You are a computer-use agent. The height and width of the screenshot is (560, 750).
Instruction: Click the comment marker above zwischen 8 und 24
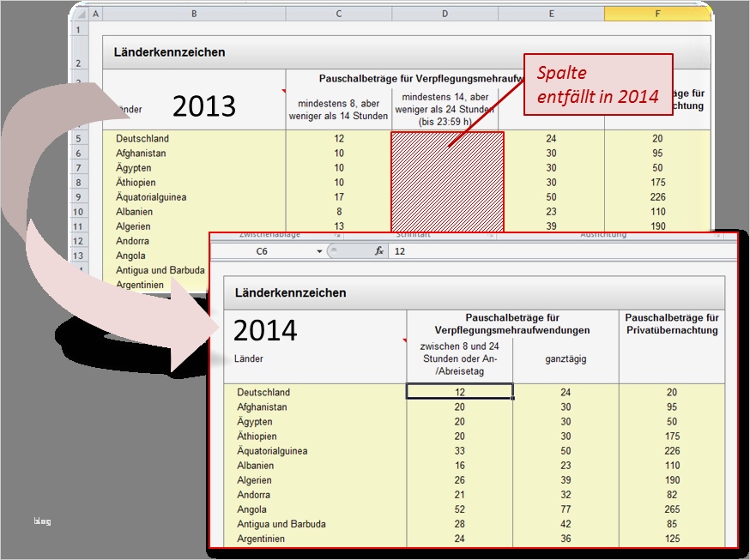[x=404, y=340]
